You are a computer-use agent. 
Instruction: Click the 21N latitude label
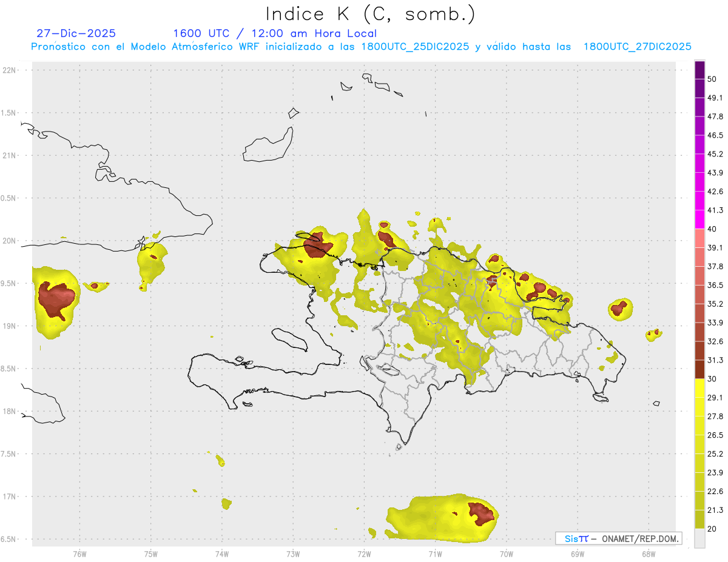coord(10,156)
